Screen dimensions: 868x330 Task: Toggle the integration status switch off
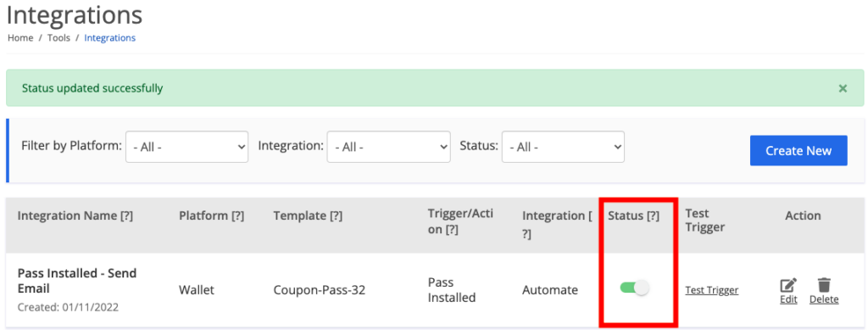(634, 288)
